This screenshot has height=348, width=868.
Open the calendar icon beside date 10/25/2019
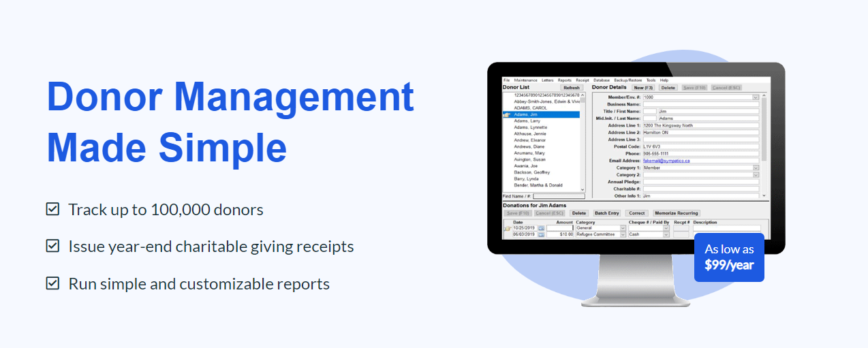542,228
